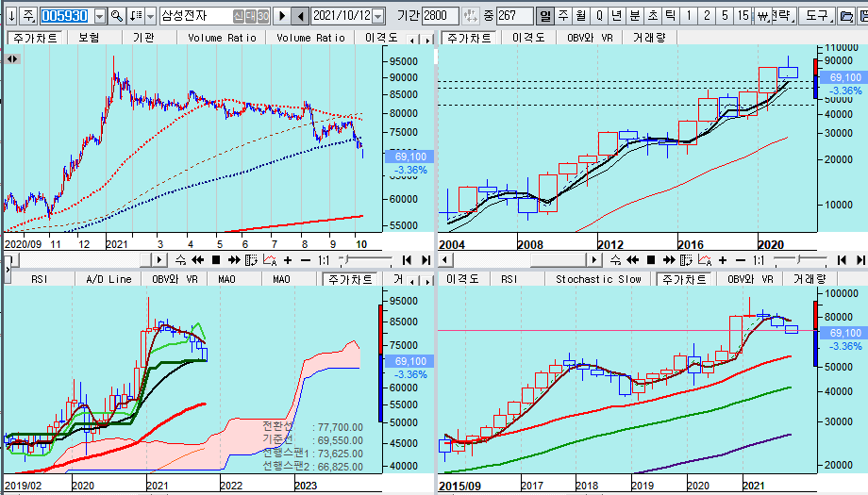
Task: Click the period adjust icon after 2800 field
Action: [x=469, y=16]
